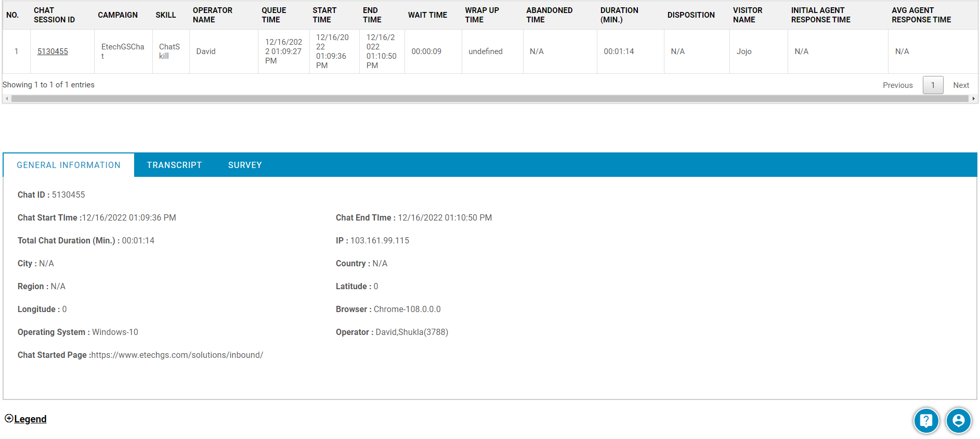The height and width of the screenshot is (439, 980).
Task: Click the Duration (Min.) column header
Action: pyautogui.click(x=619, y=15)
